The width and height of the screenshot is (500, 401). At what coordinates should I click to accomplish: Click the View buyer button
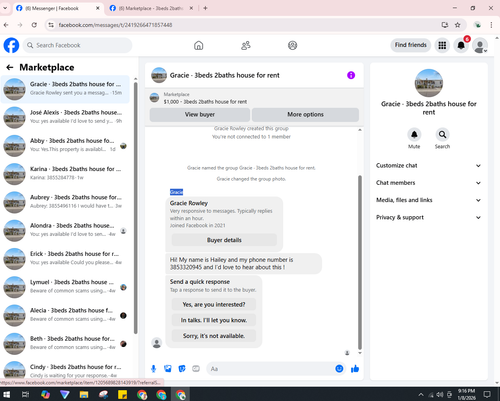[200, 114]
